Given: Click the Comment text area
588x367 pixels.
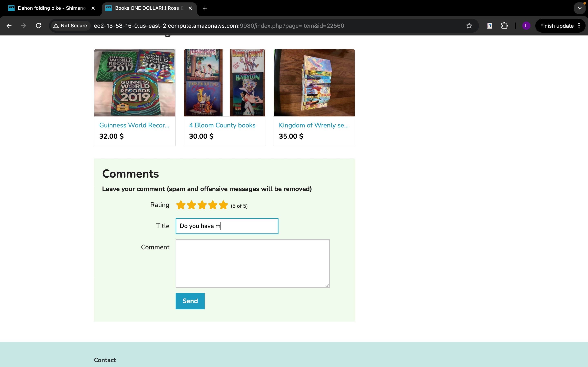Looking at the screenshot, I should click(252, 263).
